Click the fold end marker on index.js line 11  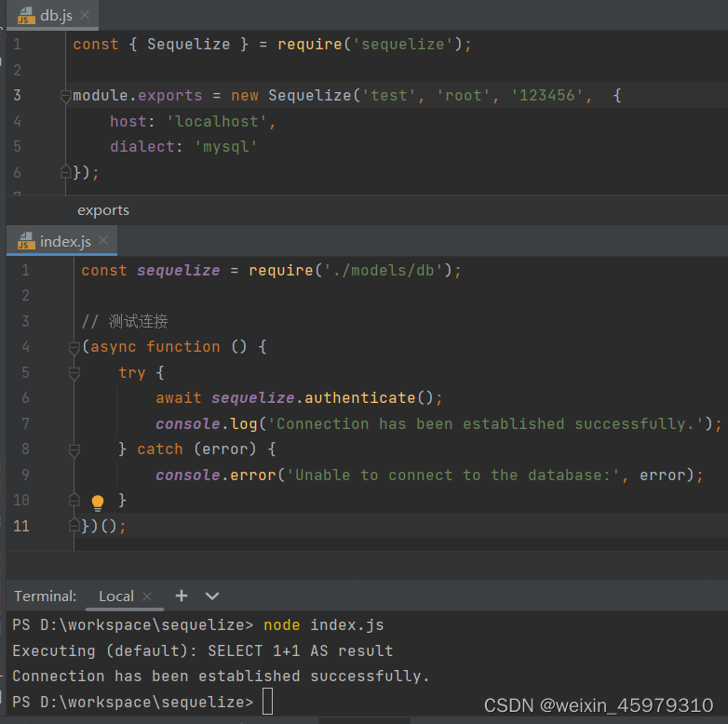pyautogui.click(x=74, y=526)
